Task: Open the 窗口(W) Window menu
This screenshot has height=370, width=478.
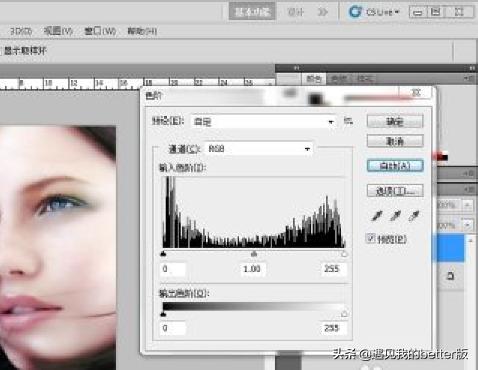Action: coord(100,31)
